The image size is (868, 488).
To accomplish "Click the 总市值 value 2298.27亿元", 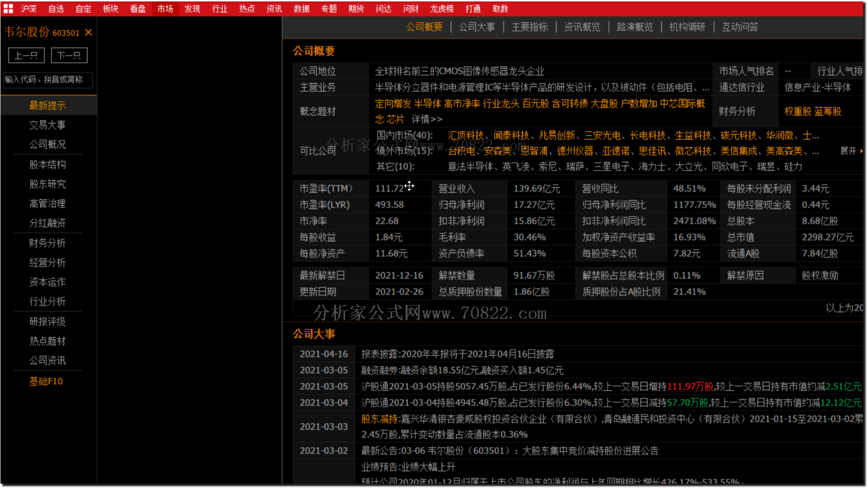I will [828, 237].
